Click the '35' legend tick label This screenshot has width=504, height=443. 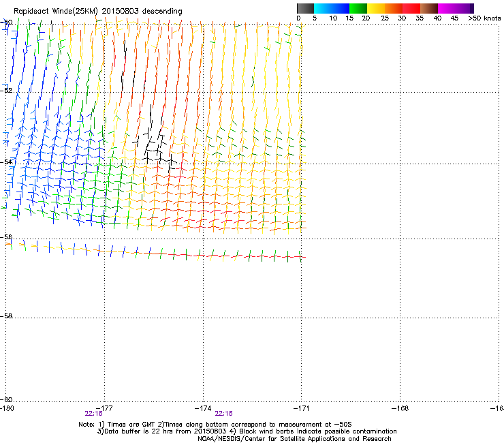420,18
